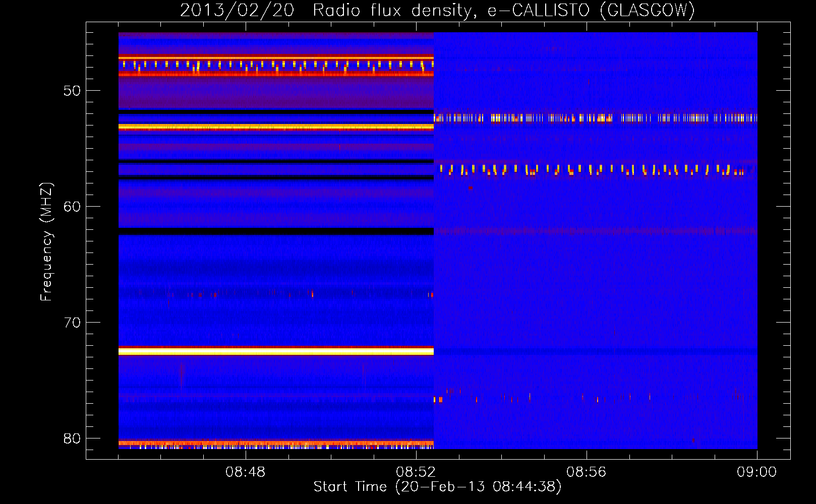Click the 08:48 time tick label

pyautogui.click(x=246, y=472)
